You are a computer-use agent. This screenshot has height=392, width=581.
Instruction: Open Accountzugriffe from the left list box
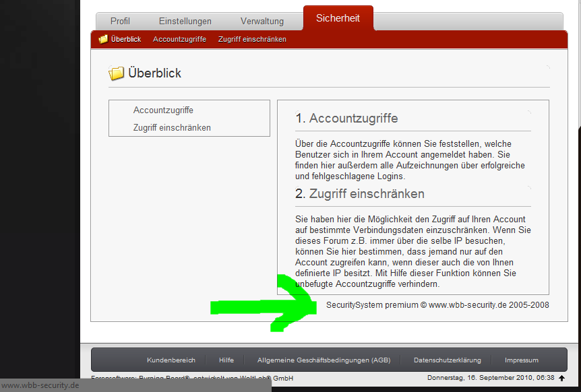point(163,110)
